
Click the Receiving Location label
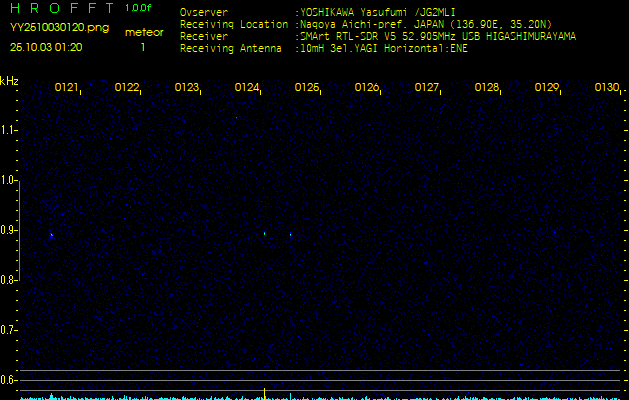(234, 24)
